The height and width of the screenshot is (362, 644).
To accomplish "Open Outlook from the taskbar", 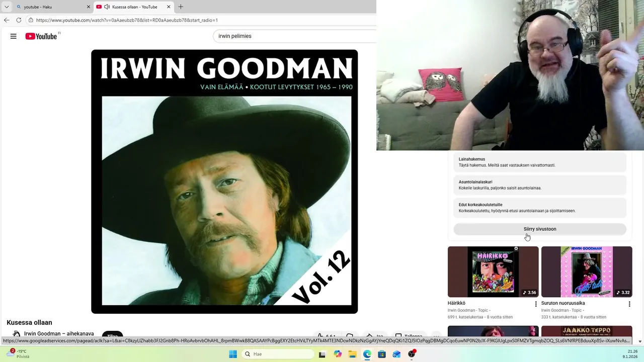I will (x=397, y=354).
